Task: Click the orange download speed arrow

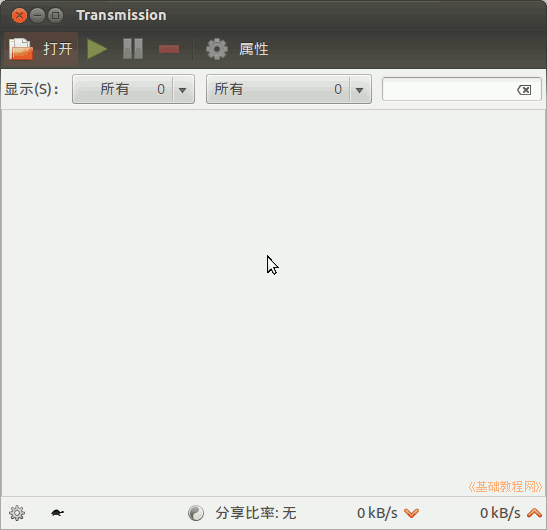Action: (411, 513)
